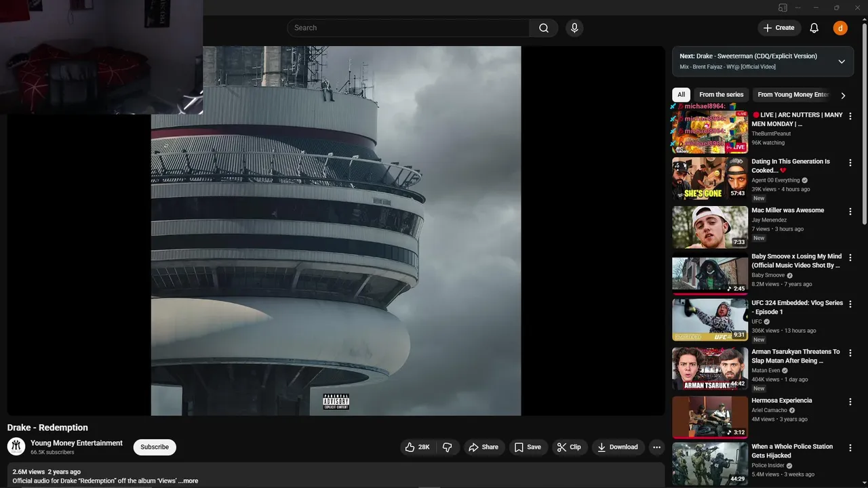Open ARC NUTTERS live stream thumbnail

[710, 132]
